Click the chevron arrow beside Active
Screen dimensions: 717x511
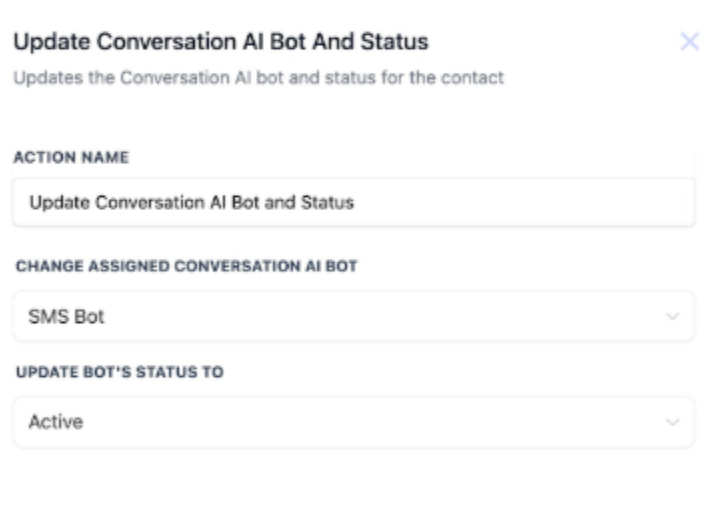672,422
